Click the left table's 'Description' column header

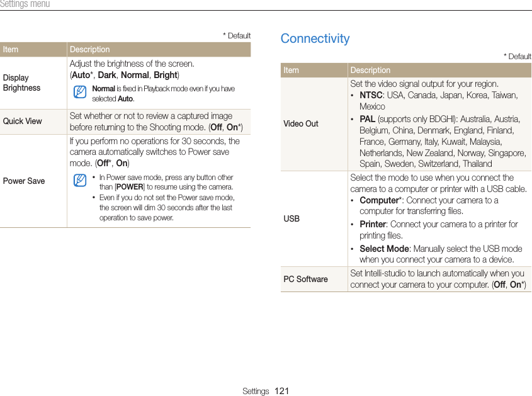tap(159, 50)
